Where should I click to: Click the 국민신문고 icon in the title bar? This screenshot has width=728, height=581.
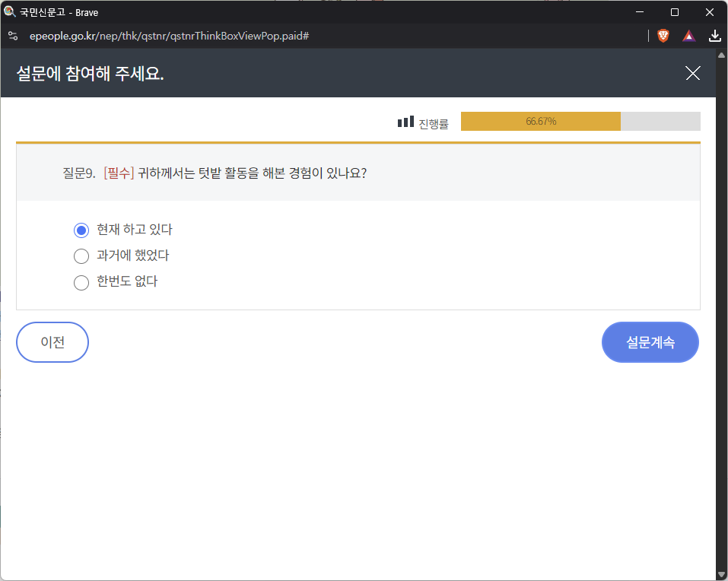point(10,11)
